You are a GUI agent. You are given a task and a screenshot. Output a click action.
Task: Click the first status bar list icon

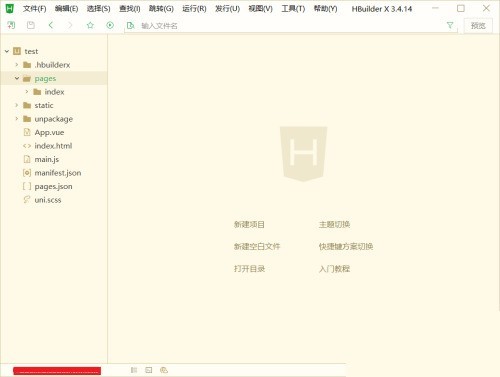pyautogui.click(x=134, y=370)
